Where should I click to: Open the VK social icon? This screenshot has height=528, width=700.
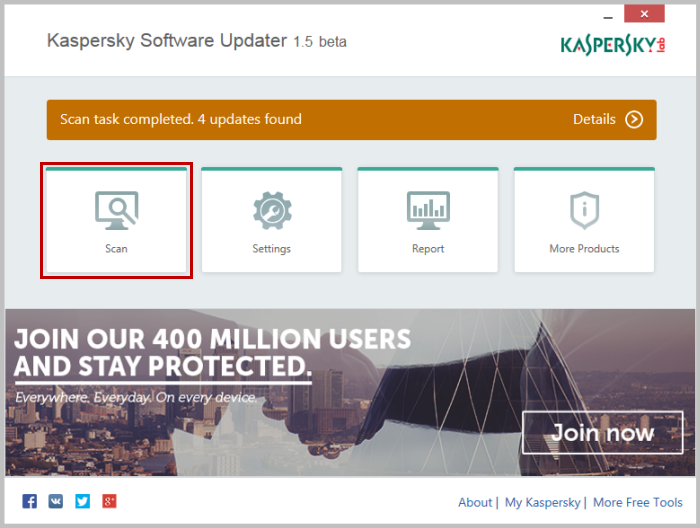(56, 501)
